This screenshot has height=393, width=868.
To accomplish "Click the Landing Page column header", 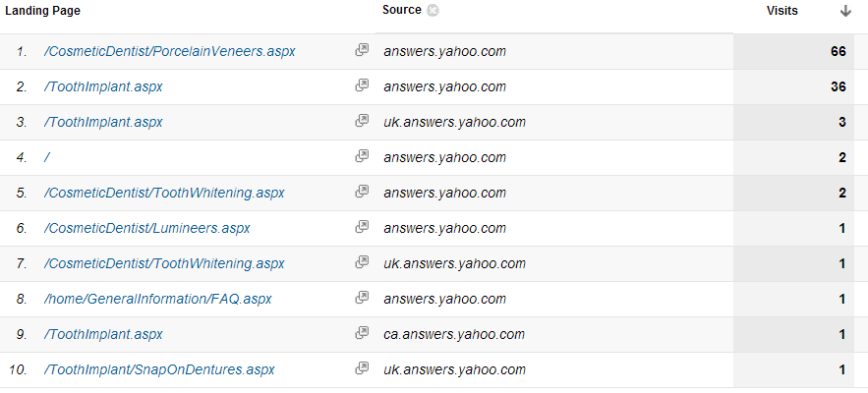I will click(42, 11).
